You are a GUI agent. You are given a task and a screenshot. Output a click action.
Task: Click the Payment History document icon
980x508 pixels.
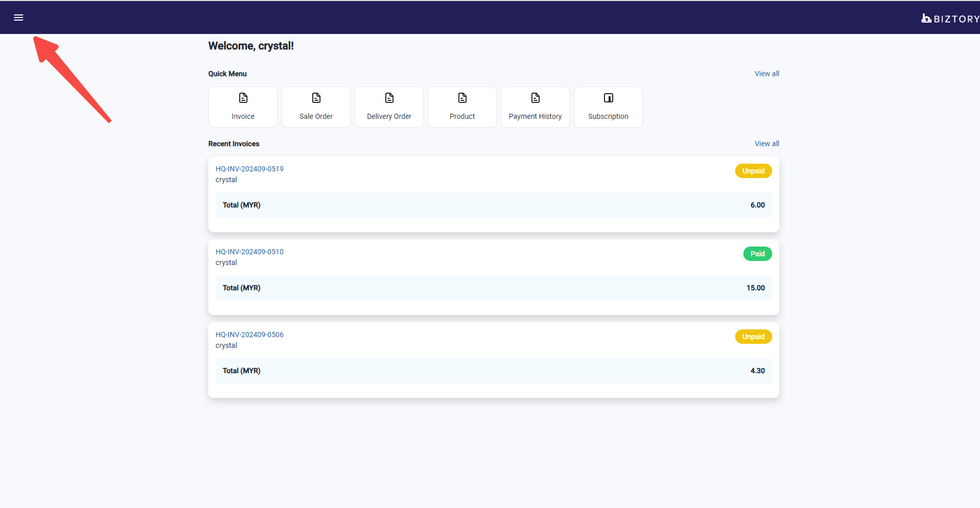point(536,98)
